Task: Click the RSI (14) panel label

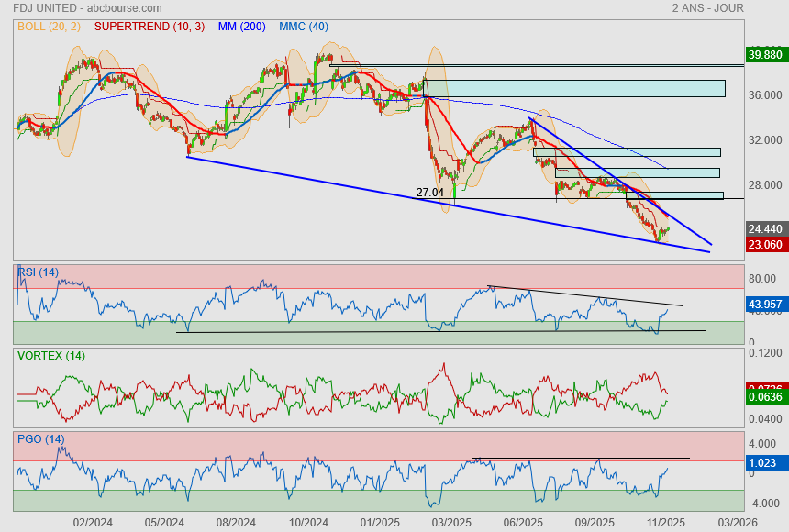Action: (39, 272)
